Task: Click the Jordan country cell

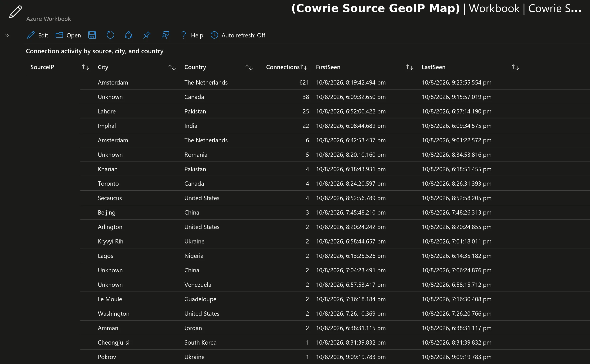Action: tap(193, 328)
